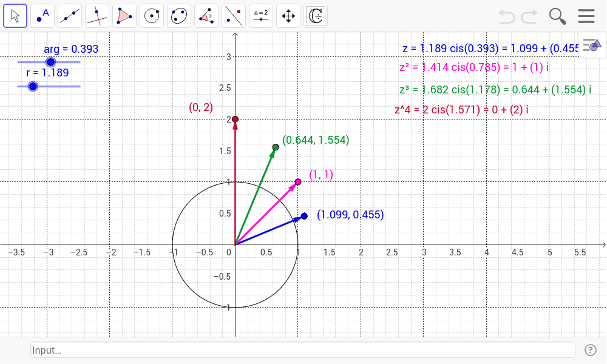Viewport: 607px width, 364px height.
Task: Select the Slider tool (a=2)
Action: (x=261, y=16)
